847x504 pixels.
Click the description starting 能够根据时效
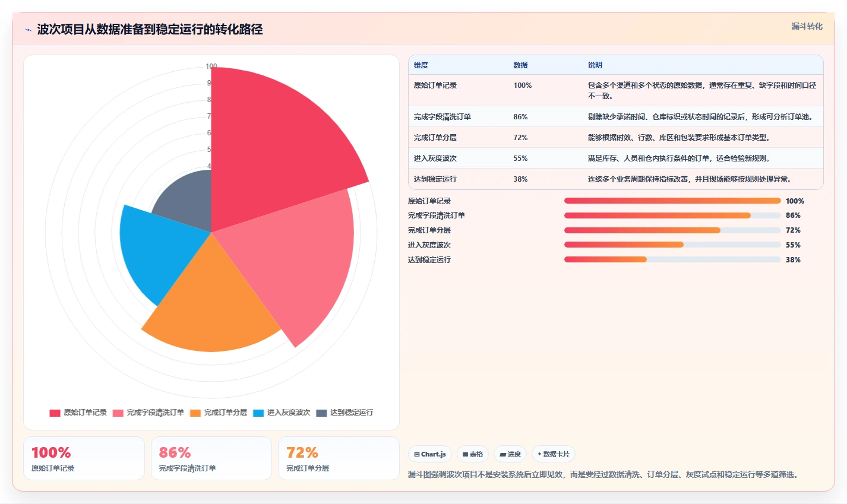click(x=680, y=138)
